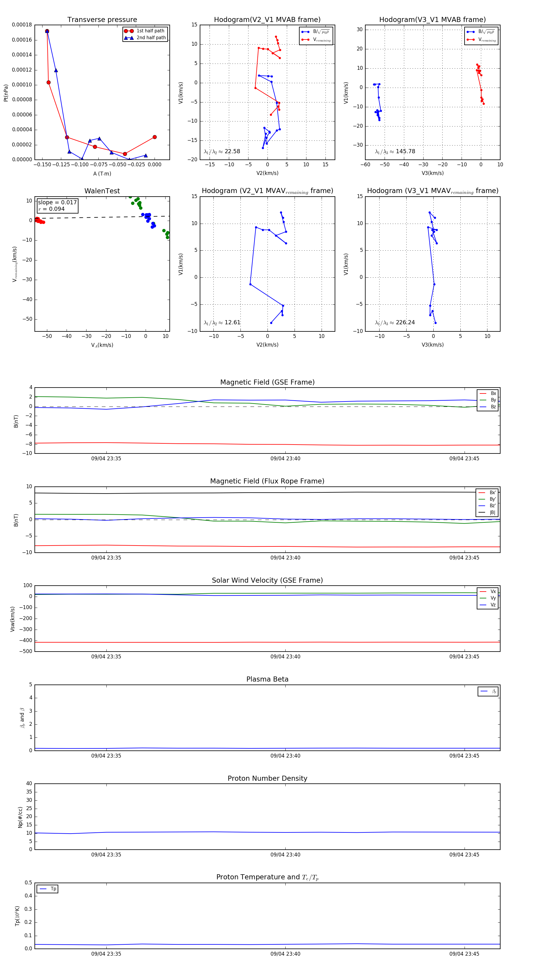Click the 'Hodogram (V2_V1 MVAV remaining frame)' title
Screen dimensions: 535x980
267,191
